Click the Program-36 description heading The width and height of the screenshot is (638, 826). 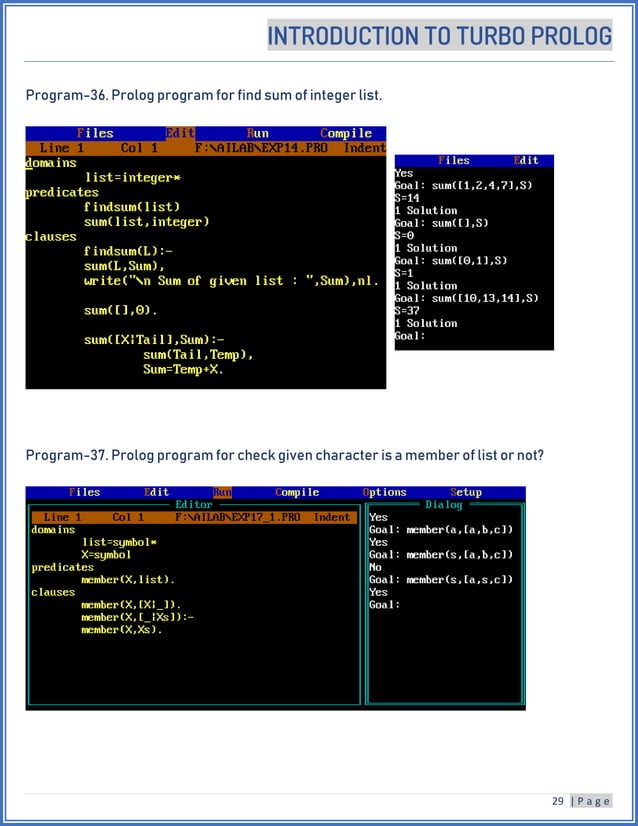tap(204, 95)
